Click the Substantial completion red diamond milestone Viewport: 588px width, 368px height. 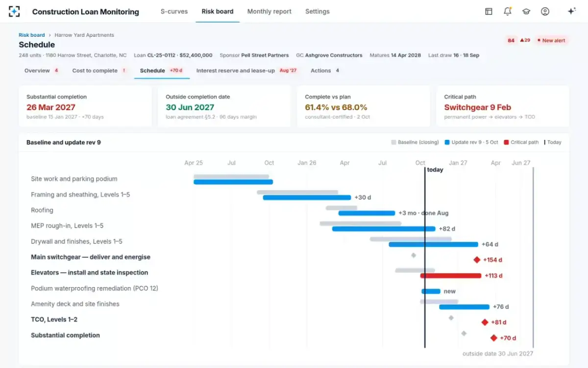pos(494,338)
